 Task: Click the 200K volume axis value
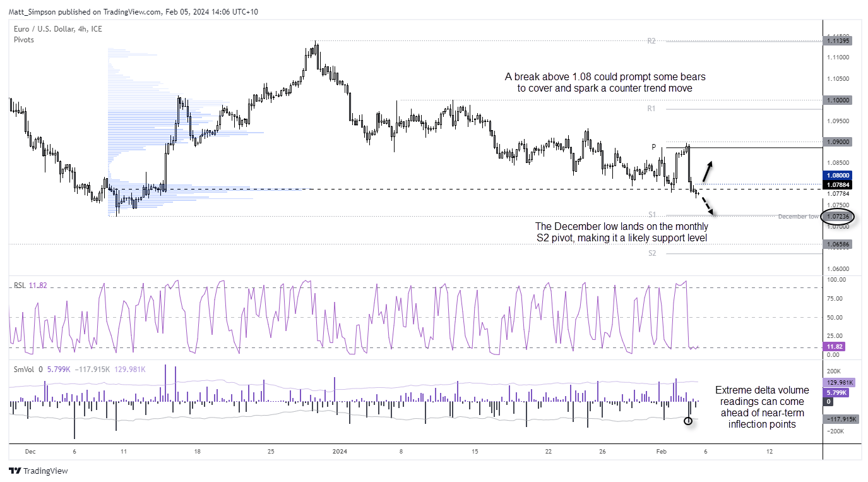835,371
